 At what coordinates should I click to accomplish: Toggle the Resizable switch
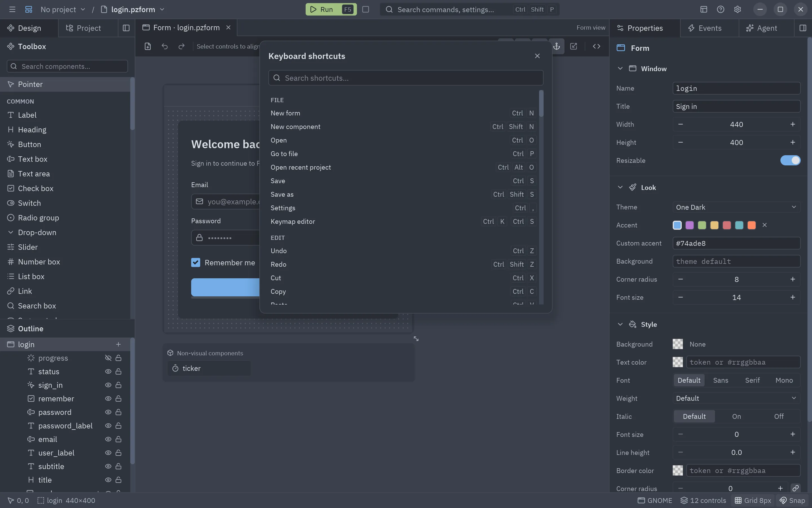pyautogui.click(x=790, y=161)
